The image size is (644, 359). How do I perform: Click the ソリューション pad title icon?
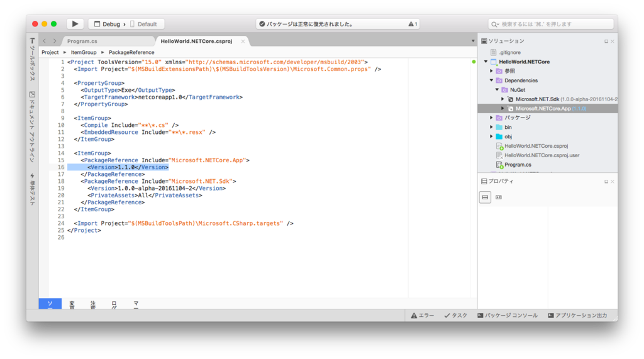pyautogui.click(x=484, y=41)
